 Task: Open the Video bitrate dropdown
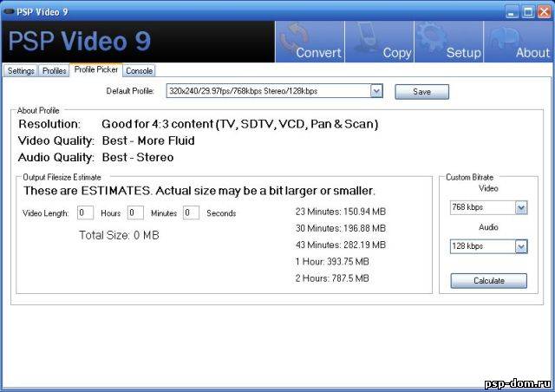point(520,207)
